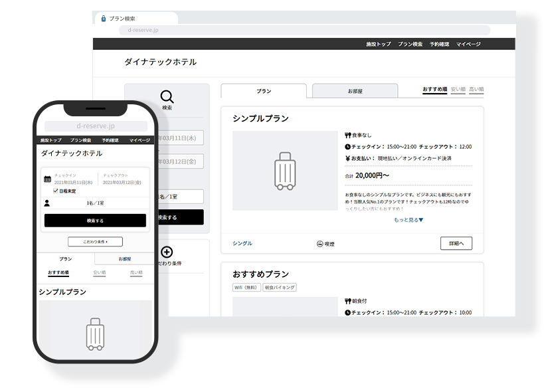The image size is (548, 392).
Task: Click 詳細へ button for シンプルプラン
Action: click(456, 243)
